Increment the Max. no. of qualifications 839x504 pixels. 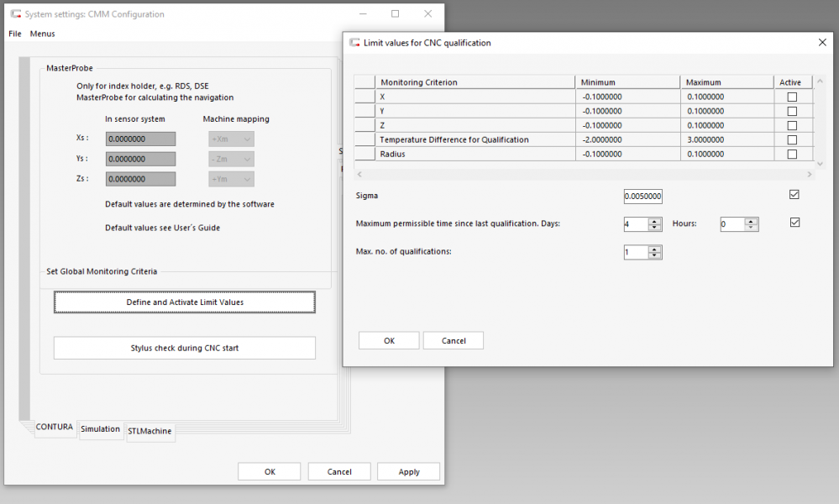655,249
